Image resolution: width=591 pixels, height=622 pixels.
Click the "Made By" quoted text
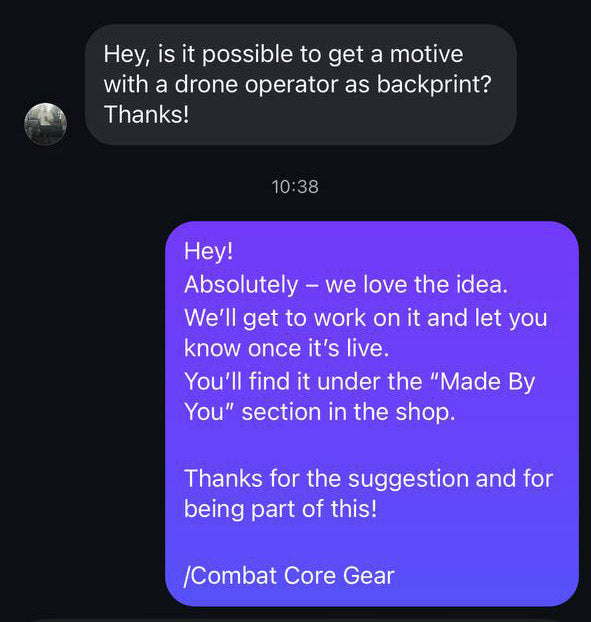pos(483,382)
